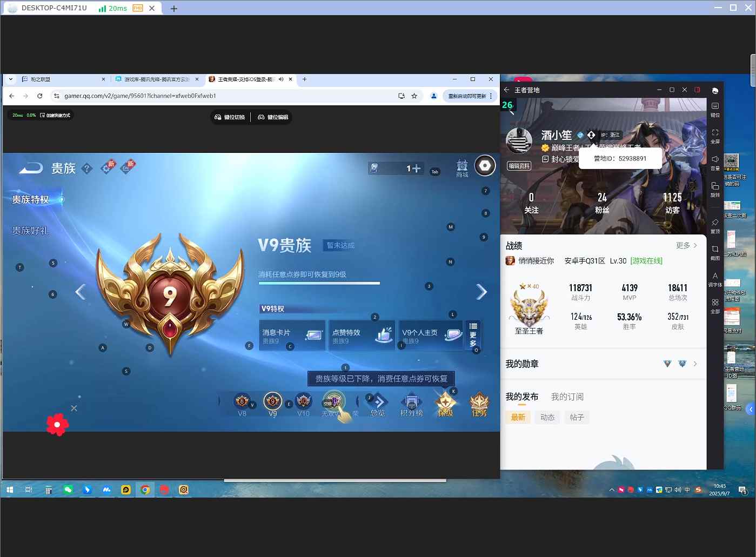This screenshot has width=756, height=557.
Task: Click the 酒小笙 profile avatar
Action: point(519,141)
